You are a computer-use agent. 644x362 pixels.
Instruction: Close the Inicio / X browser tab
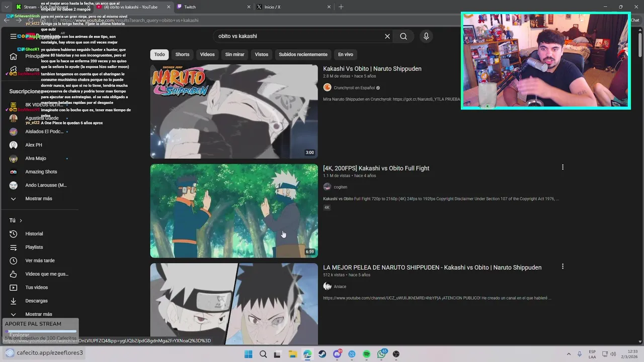click(329, 7)
